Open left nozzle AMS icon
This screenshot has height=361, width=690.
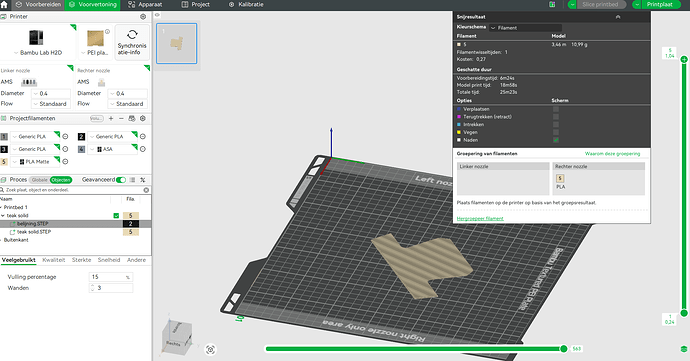coord(29,82)
